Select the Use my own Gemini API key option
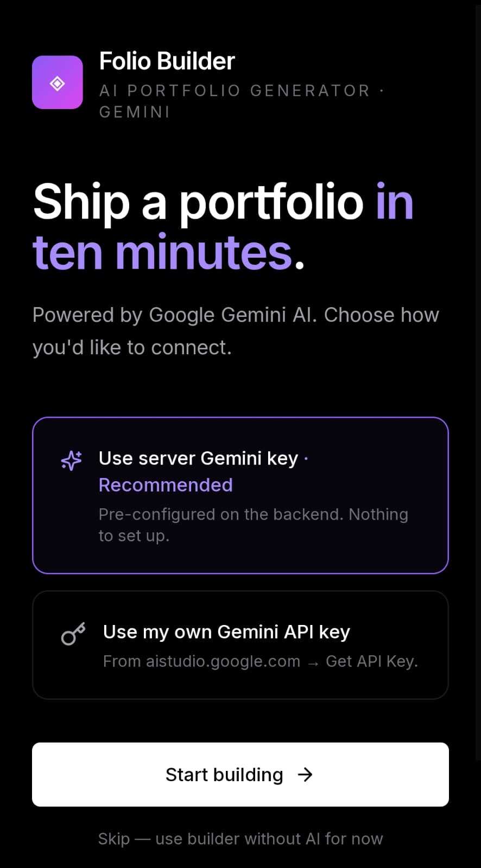Image resolution: width=481 pixels, height=868 pixels. point(240,645)
